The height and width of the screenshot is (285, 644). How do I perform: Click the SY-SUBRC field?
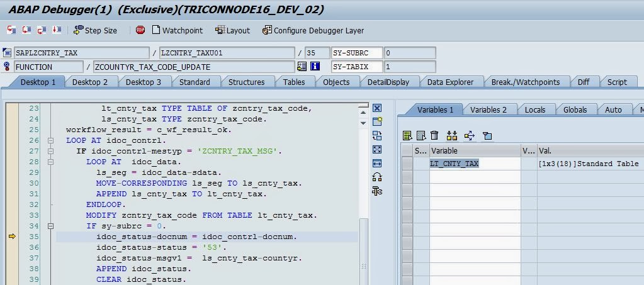coord(357,53)
